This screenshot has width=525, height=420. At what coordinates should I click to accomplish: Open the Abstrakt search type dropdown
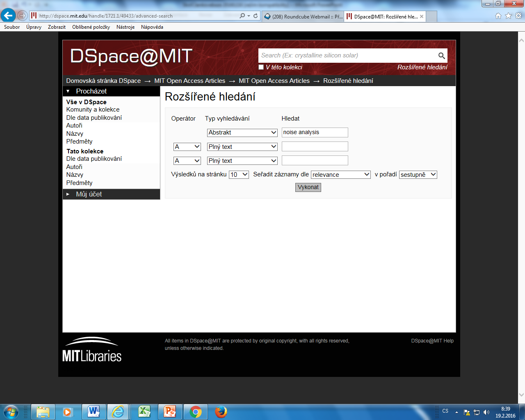coord(242,132)
